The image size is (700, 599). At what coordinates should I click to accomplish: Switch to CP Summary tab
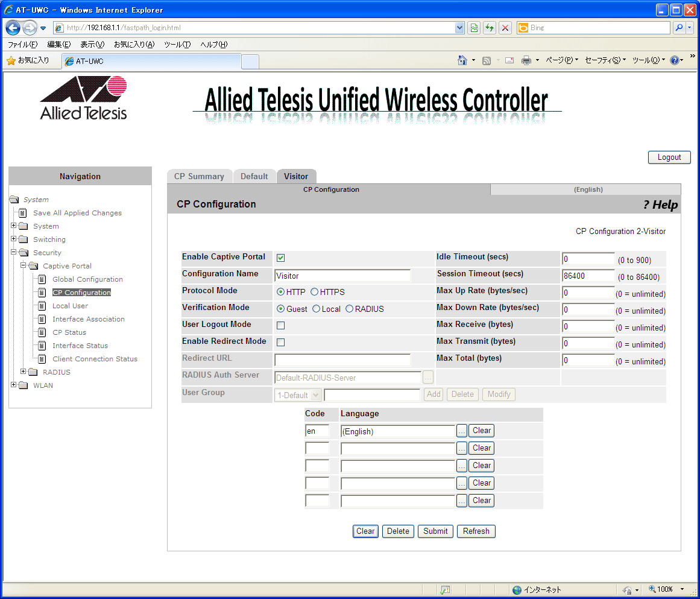[199, 176]
